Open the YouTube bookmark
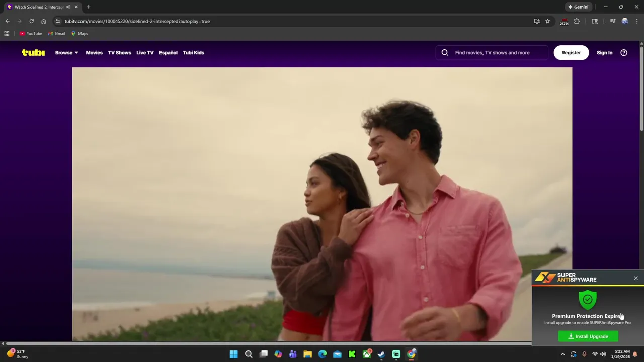 31,34
